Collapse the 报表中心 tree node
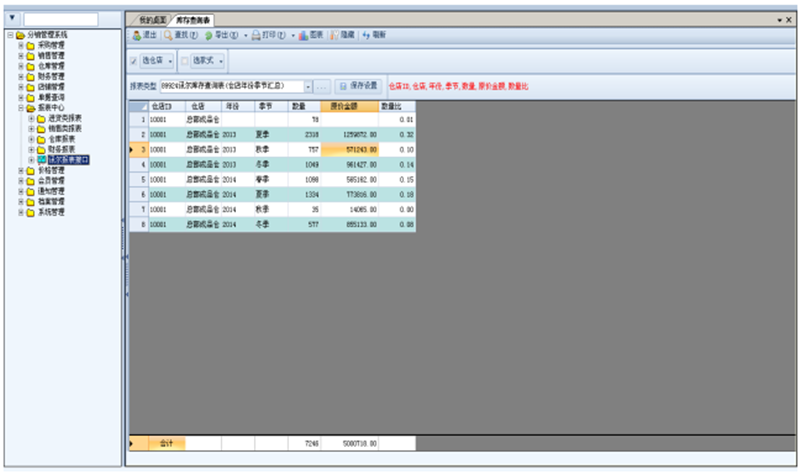The image size is (800, 474). (20, 107)
